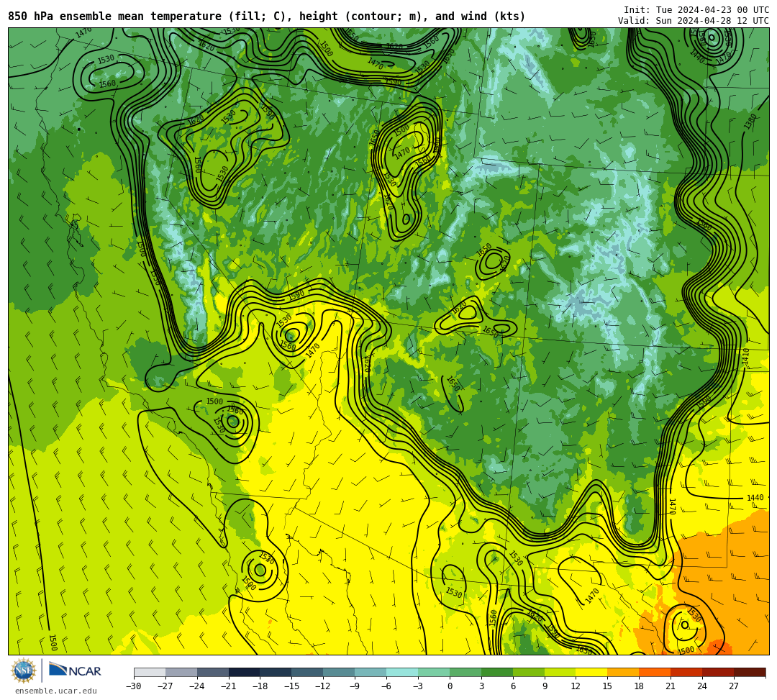Click the −9 colorbar tick label
Screen dimensions: 777x700
coord(355,686)
